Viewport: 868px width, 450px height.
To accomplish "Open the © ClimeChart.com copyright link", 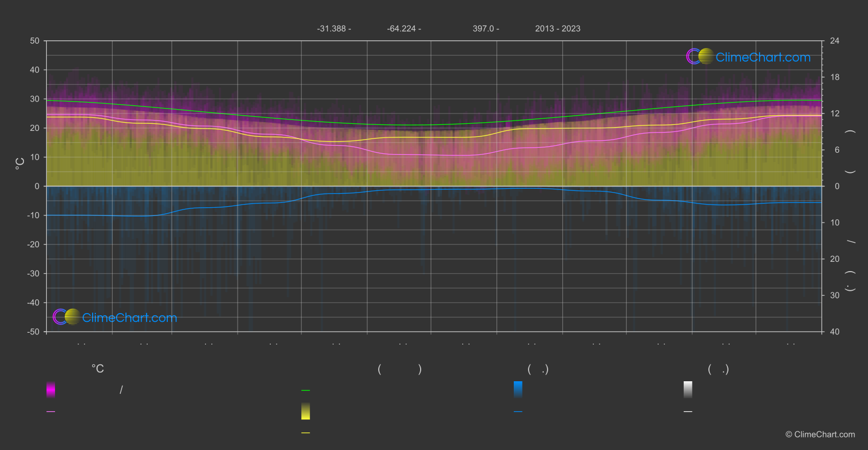I will (820, 435).
